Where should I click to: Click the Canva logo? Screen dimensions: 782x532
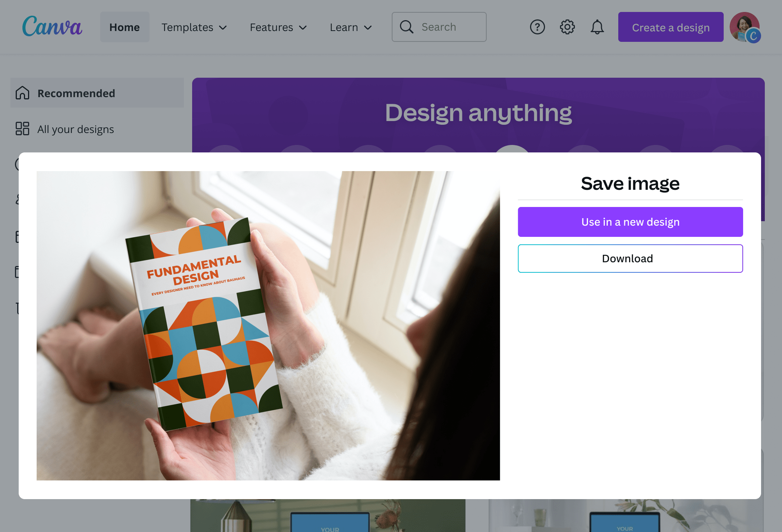coord(52,27)
